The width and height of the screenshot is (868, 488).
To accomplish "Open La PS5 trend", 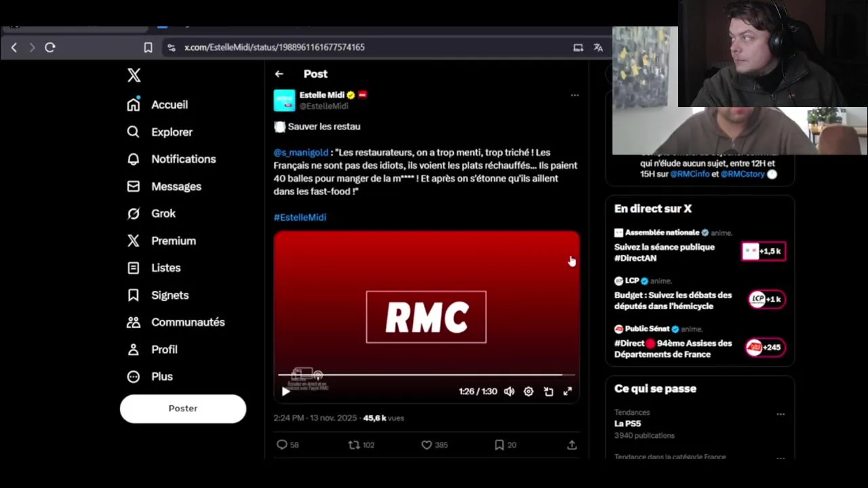I will [x=628, y=424].
